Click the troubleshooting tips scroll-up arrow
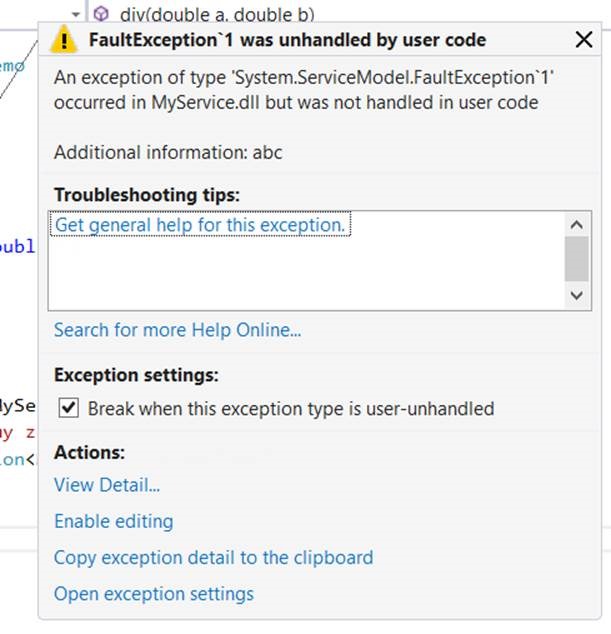The width and height of the screenshot is (611, 634). [x=577, y=224]
